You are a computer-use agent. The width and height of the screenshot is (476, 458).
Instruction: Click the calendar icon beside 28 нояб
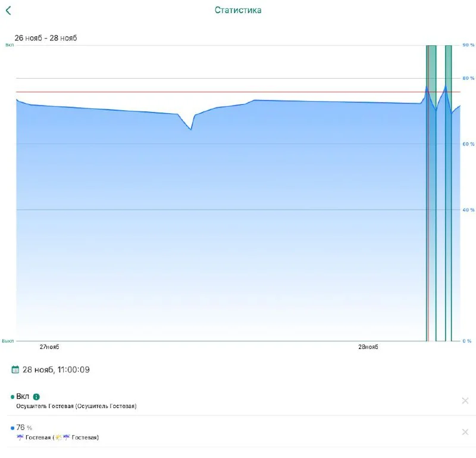pos(15,370)
